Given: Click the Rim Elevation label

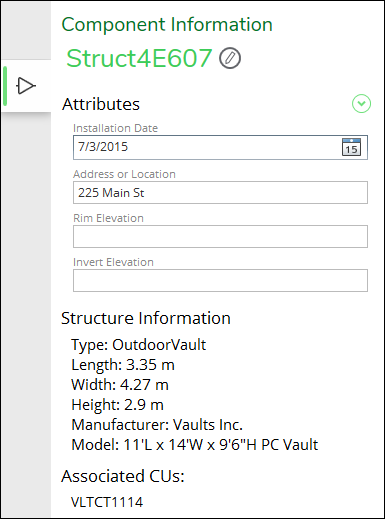Looking at the screenshot, I should [x=108, y=218].
